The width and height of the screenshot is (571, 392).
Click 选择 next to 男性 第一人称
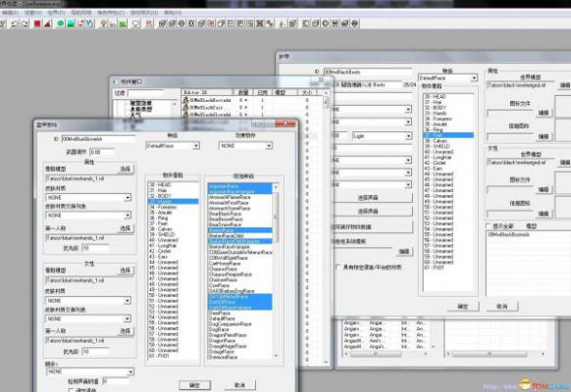[126, 228]
